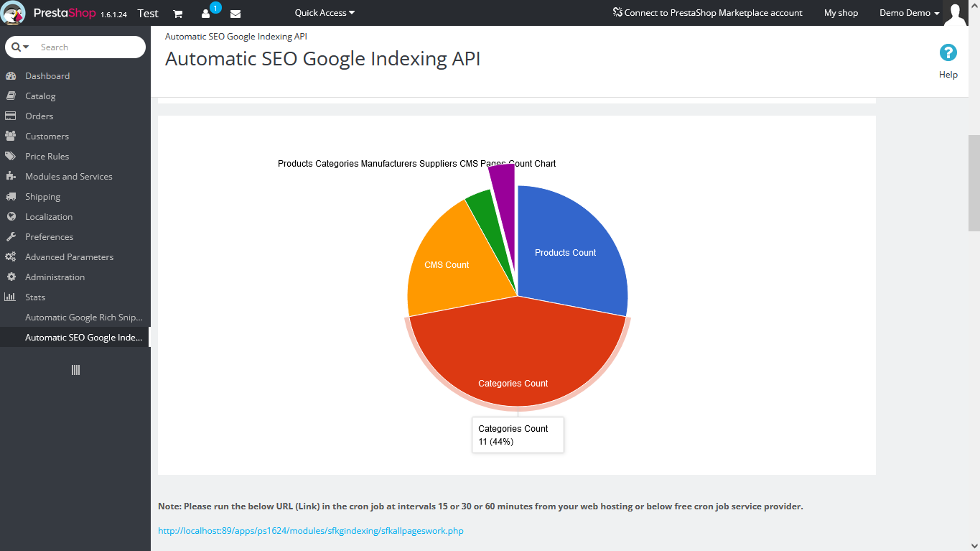Open the shopping cart orders notifications
This screenshot has height=551, width=980.
[x=178, y=14]
